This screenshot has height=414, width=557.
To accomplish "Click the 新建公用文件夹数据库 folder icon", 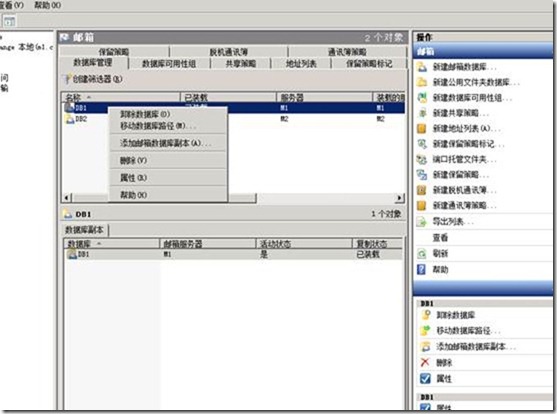I will click(422, 82).
